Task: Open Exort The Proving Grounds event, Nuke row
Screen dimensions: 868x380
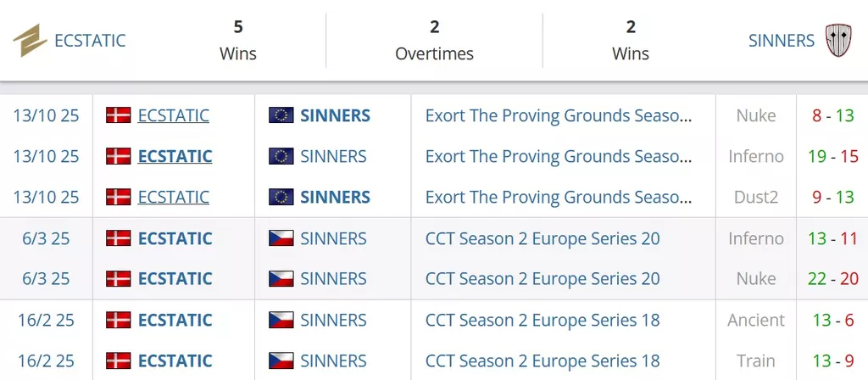Action: tap(559, 115)
